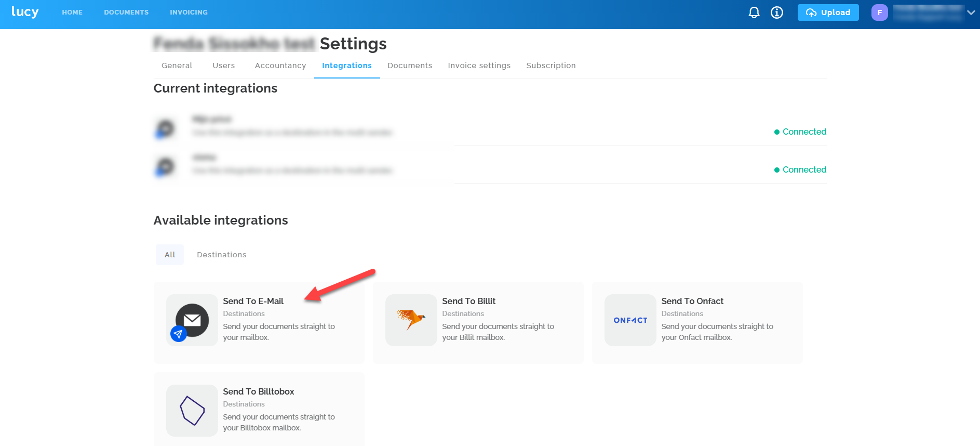Click the Destinations label under Send To Onfact
The image size is (980, 446).
pos(682,313)
